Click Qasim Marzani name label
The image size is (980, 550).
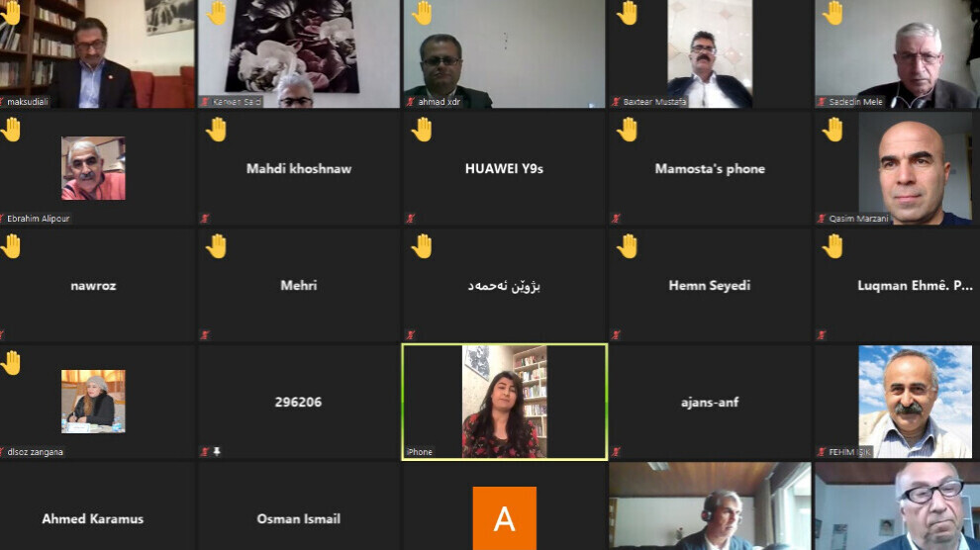pos(858,219)
